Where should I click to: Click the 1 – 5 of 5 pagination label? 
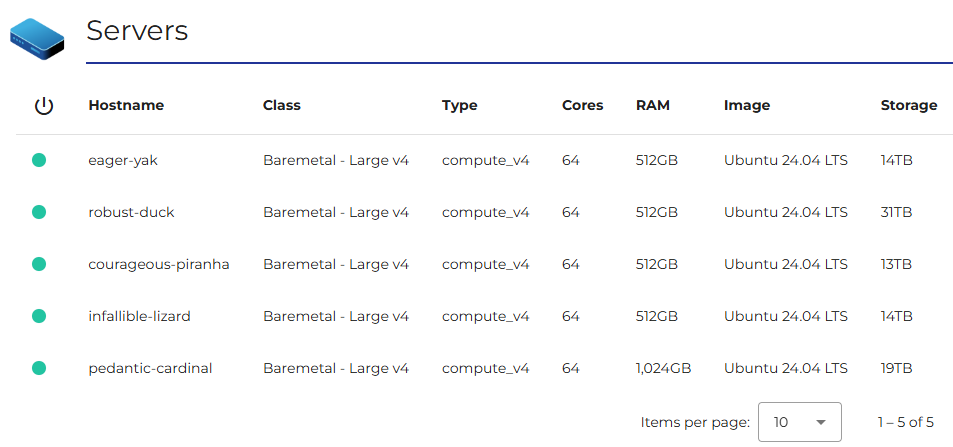(x=906, y=422)
